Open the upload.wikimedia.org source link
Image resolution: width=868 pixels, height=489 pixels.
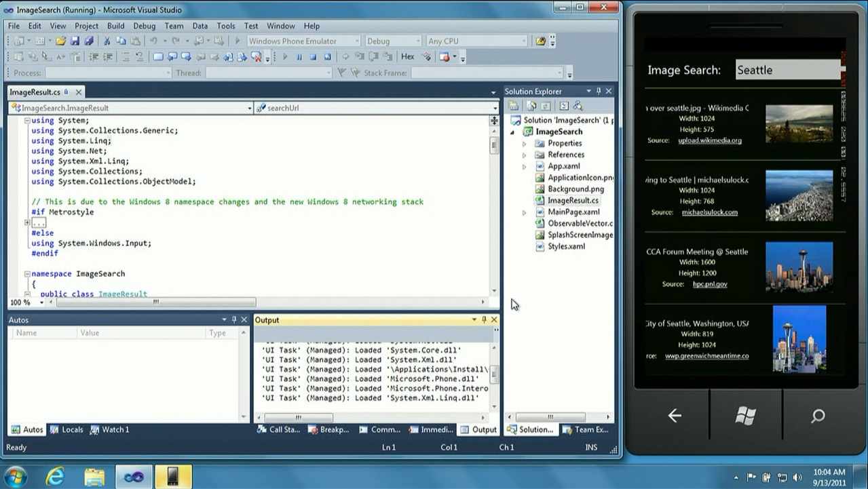710,140
